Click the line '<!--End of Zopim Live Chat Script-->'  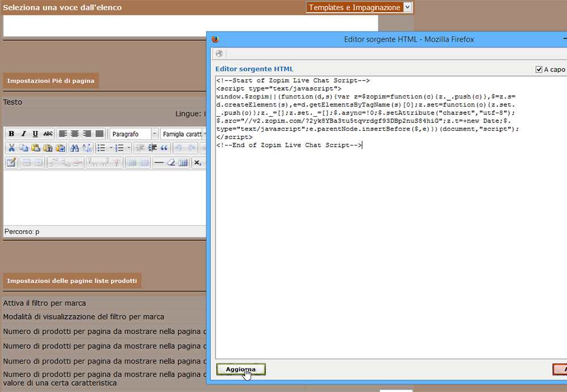[x=289, y=145]
